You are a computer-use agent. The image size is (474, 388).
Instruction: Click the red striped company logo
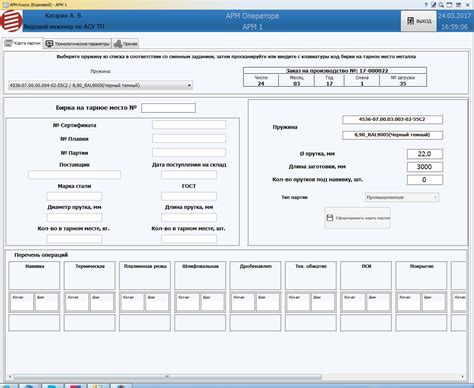[11, 21]
